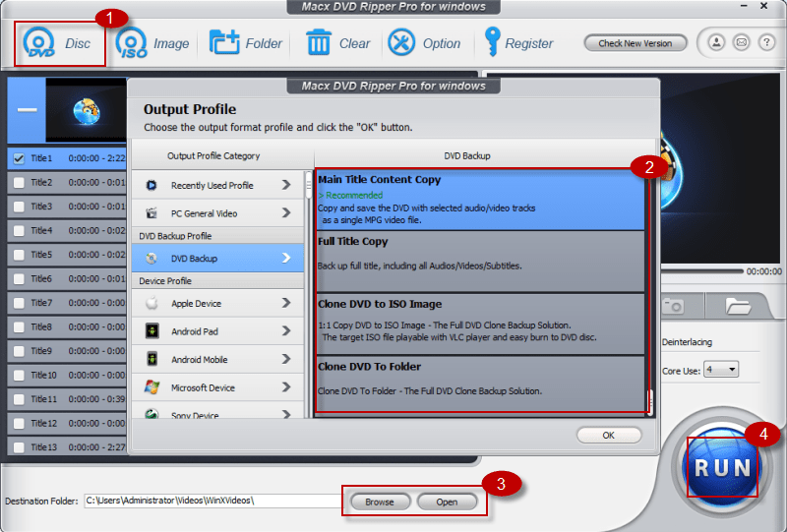
Task: Open the Option settings
Action: point(401,42)
